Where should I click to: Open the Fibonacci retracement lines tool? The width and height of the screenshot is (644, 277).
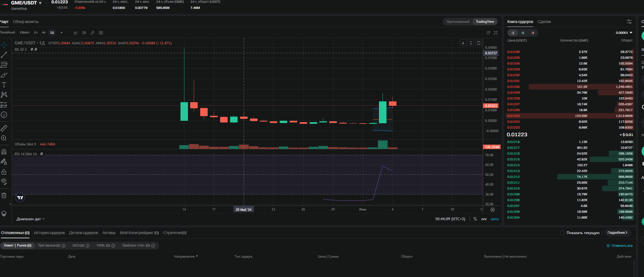click(4, 65)
